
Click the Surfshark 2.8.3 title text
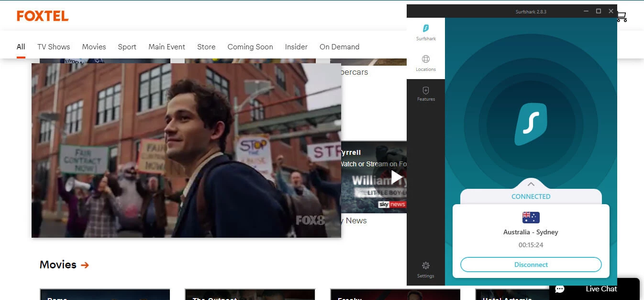pos(531,12)
